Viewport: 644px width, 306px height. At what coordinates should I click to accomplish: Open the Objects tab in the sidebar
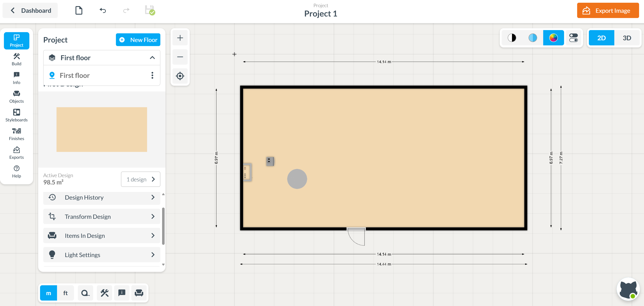coord(16,97)
